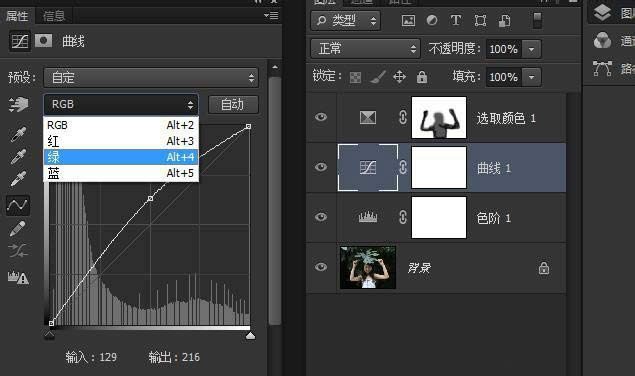The width and height of the screenshot is (635, 376).
Task: Open the 类型 layer filter dropdown
Action: pyautogui.click(x=345, y=20)
